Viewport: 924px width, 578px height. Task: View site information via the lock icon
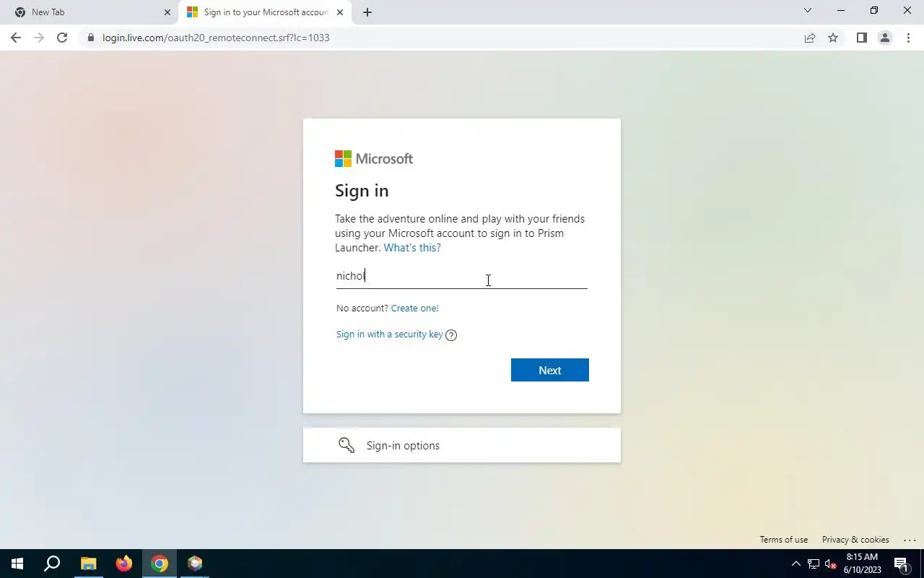tap(91, 38)
